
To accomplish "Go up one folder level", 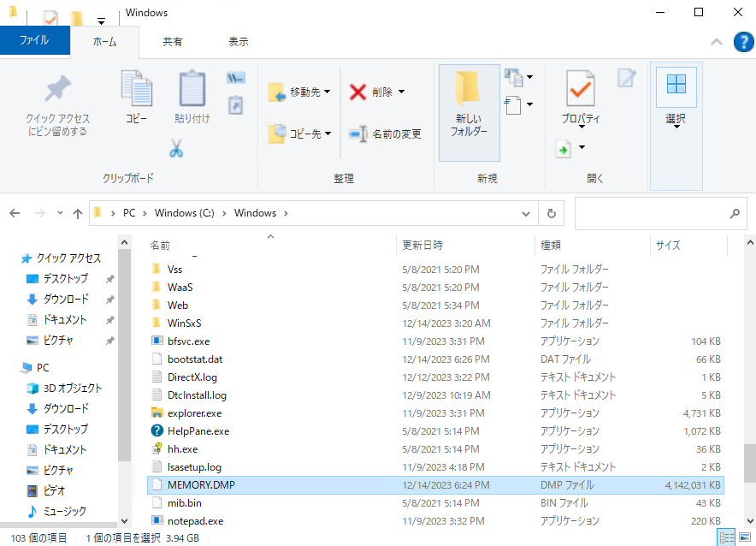I will [x=78, y=213].
